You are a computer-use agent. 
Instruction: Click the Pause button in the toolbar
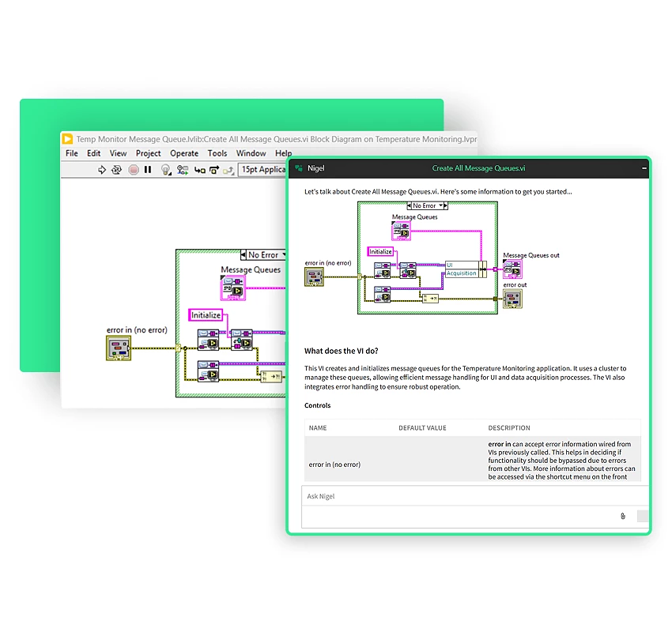click(148, 170)
